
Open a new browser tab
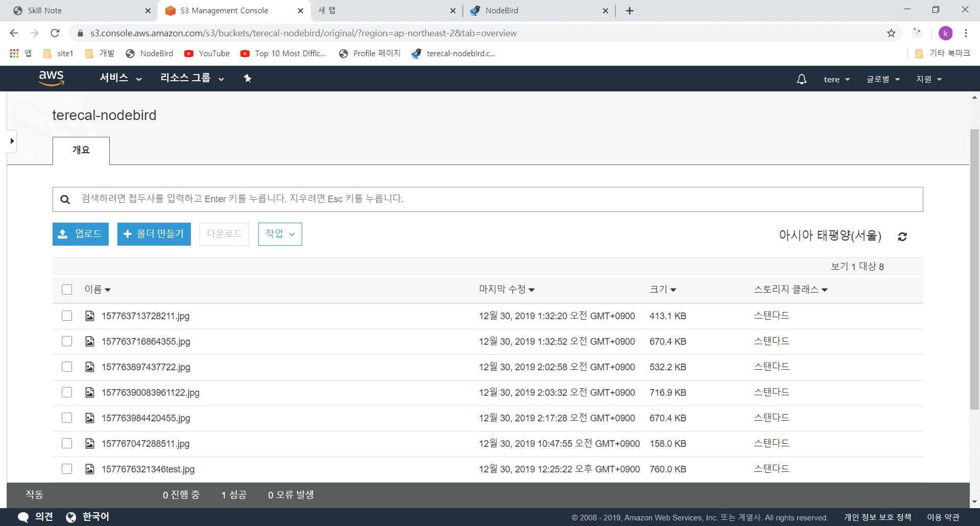(x=630, y=11)
